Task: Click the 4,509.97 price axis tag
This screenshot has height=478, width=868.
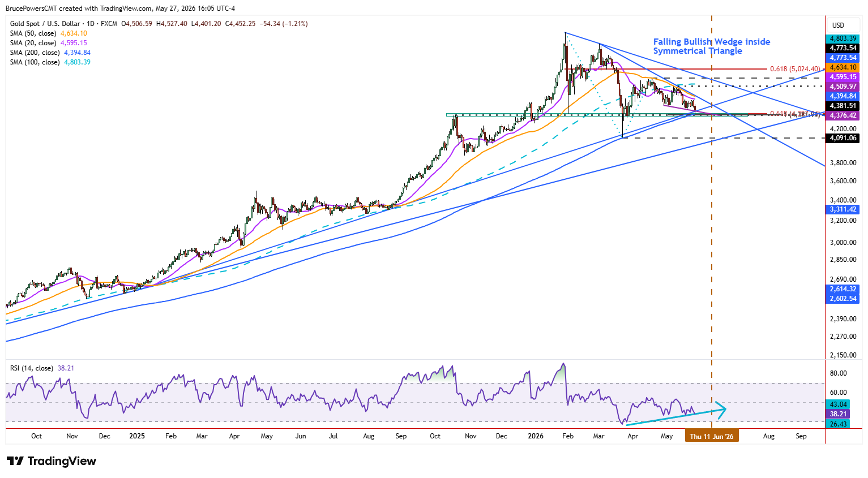Action: point(843,87)
